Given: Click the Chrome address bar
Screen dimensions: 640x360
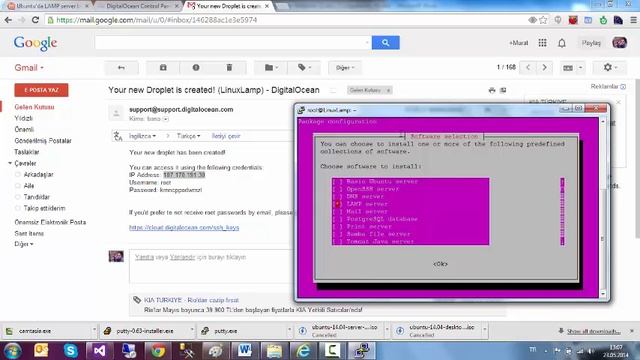Looking at the screenshot, I should click(286, 20).
